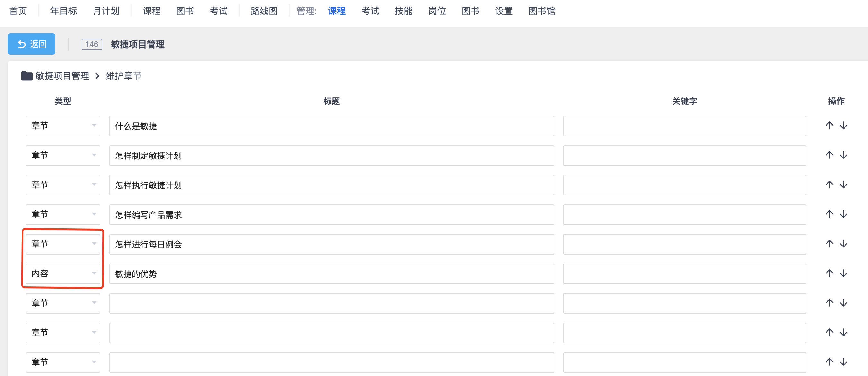Open 图书馆 menu item

[542, 11]
